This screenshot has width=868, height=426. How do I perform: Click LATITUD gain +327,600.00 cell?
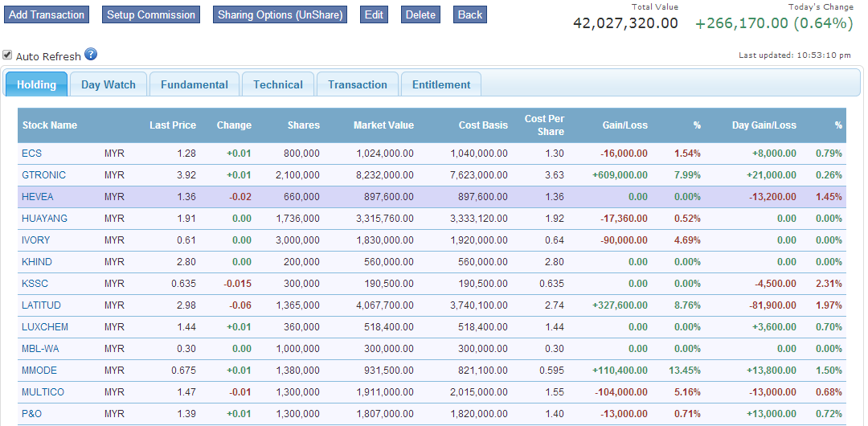coord(620,305)
